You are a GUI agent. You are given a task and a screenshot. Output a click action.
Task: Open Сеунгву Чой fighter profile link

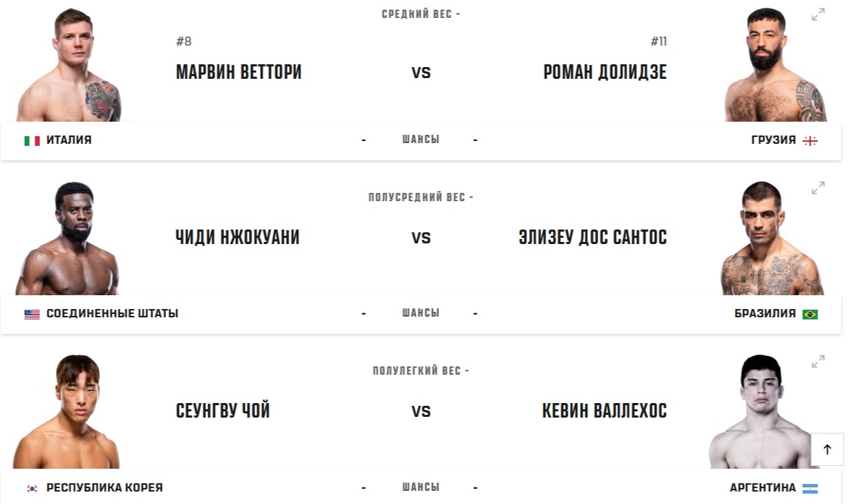(223, 411)
